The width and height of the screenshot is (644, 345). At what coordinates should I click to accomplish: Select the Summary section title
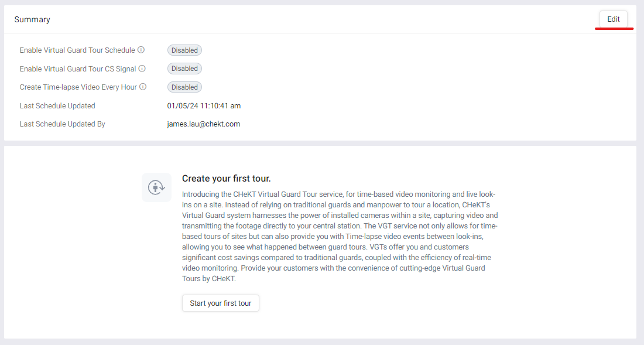32,19
